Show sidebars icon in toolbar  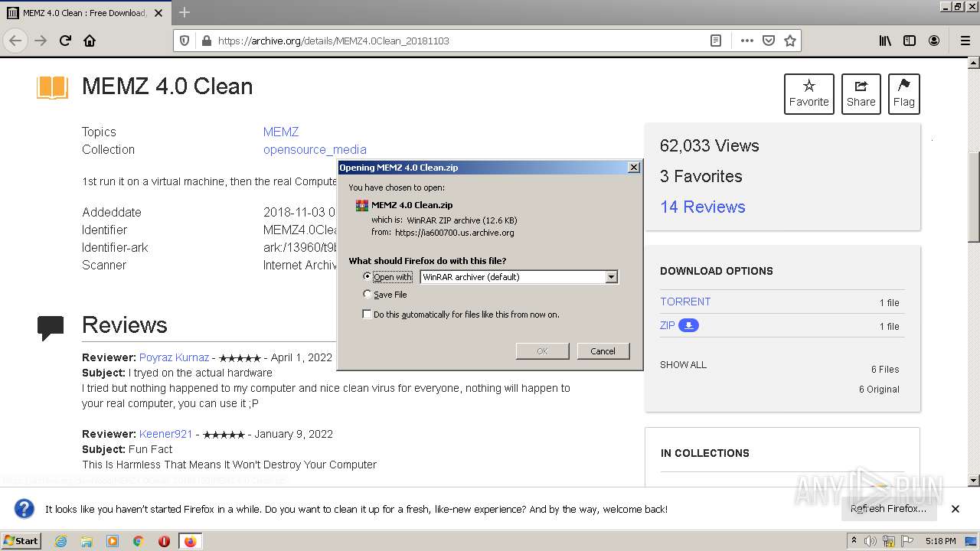coord(910,41)
